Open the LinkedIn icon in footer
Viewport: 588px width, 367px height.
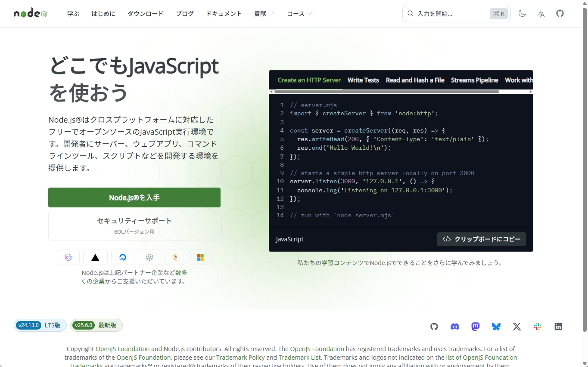coord(558,326)
